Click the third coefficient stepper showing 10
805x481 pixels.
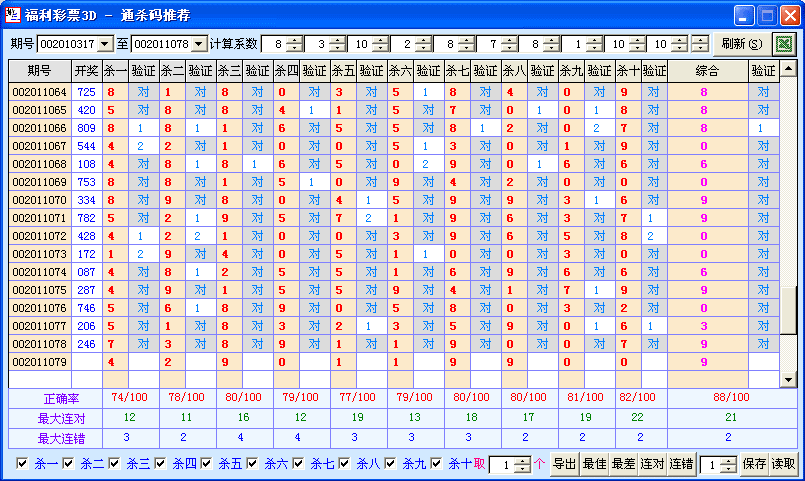coord(380,44)
